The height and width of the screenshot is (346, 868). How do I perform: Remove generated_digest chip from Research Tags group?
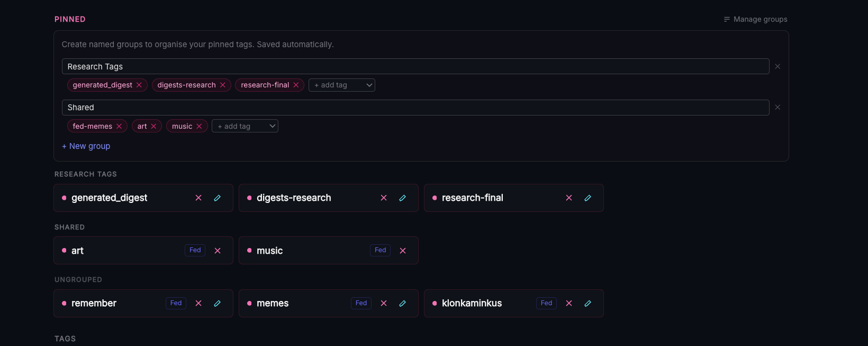139,85
